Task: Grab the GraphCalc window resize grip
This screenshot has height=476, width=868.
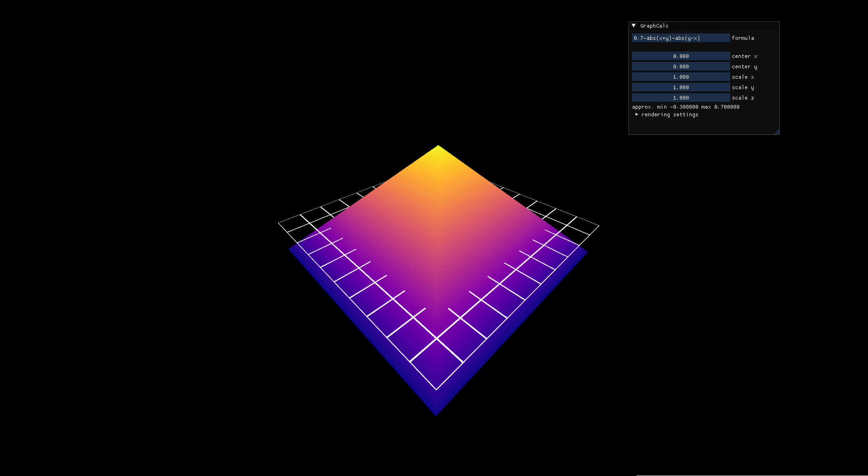Action: pyautogui.click(x=776, y=131)
